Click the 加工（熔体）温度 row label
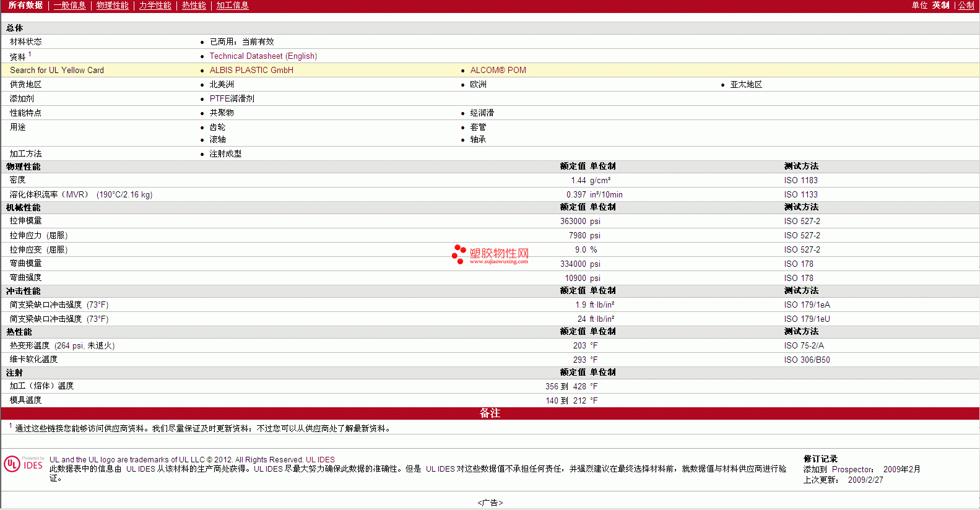The image size is (980, 510). 41,386
